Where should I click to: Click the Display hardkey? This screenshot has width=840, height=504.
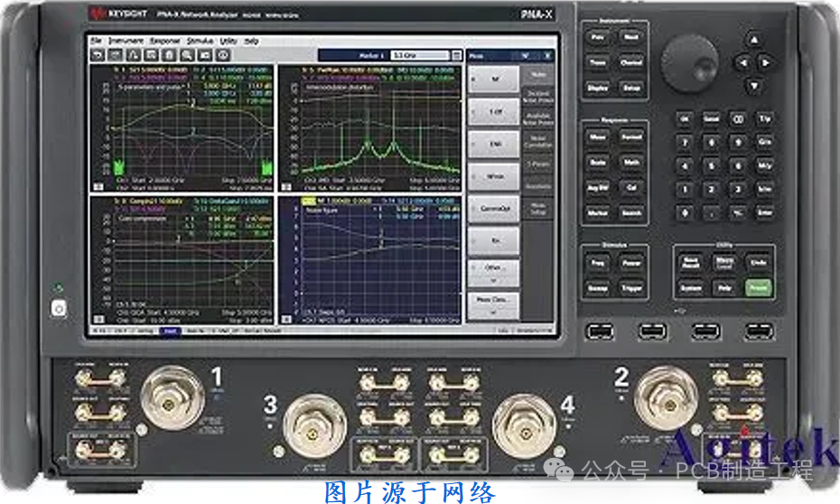click(x=597, y=88)
